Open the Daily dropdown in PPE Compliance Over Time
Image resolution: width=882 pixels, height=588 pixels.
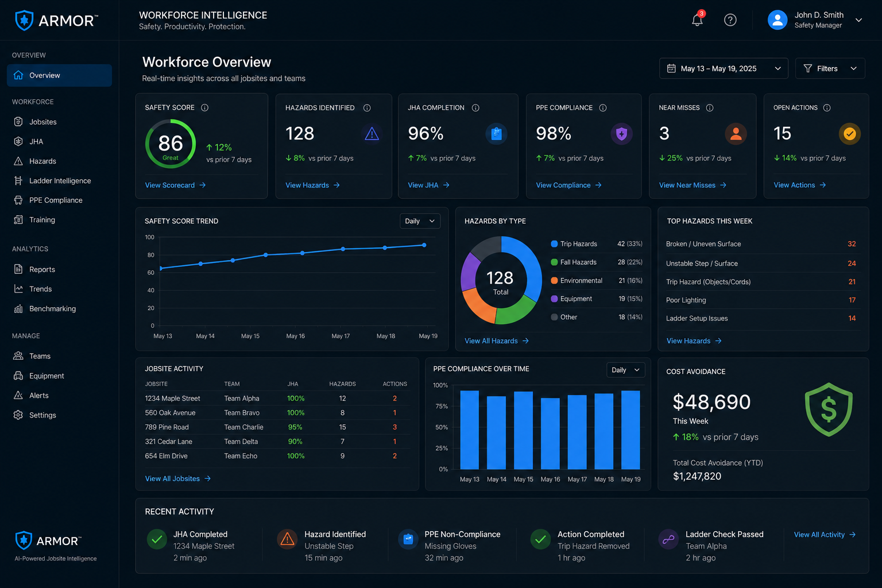click(x=626, y=370)
